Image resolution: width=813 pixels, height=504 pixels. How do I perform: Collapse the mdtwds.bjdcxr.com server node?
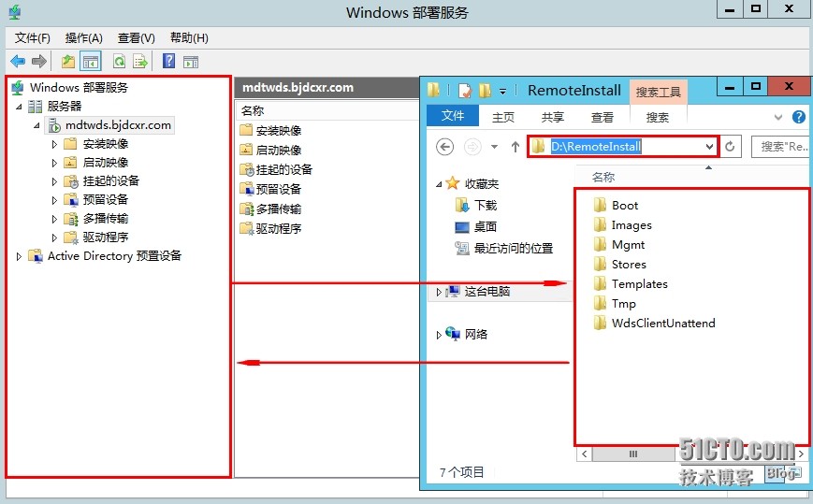[x=36, y=125]
